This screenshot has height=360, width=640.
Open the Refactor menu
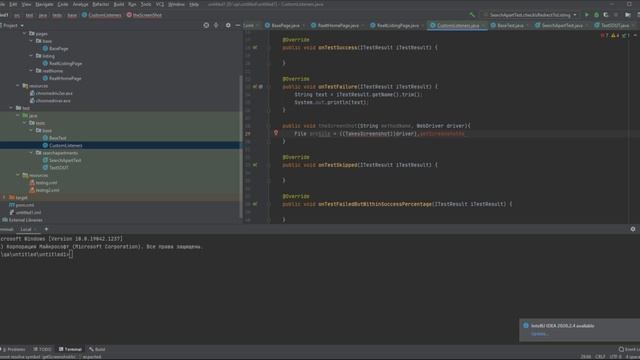pos(100,4)
